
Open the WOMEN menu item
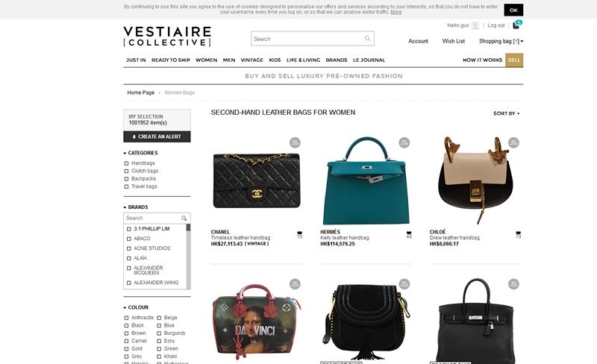pos(207,60)
